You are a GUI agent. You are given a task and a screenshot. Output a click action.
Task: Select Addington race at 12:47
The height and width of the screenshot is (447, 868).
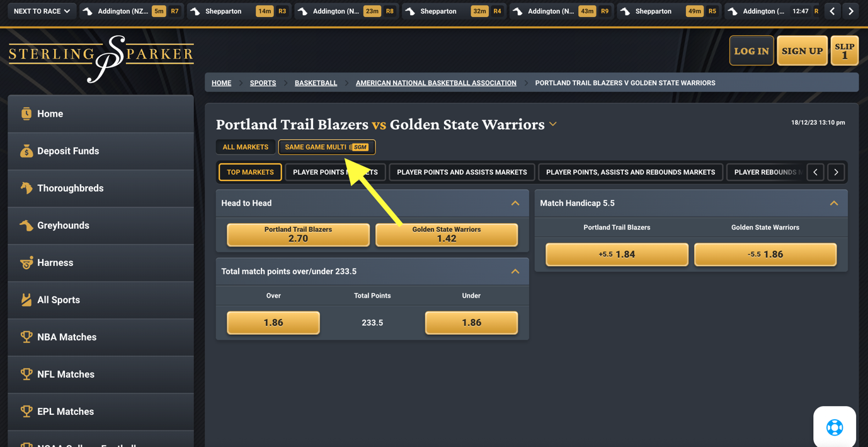point(774,11)
